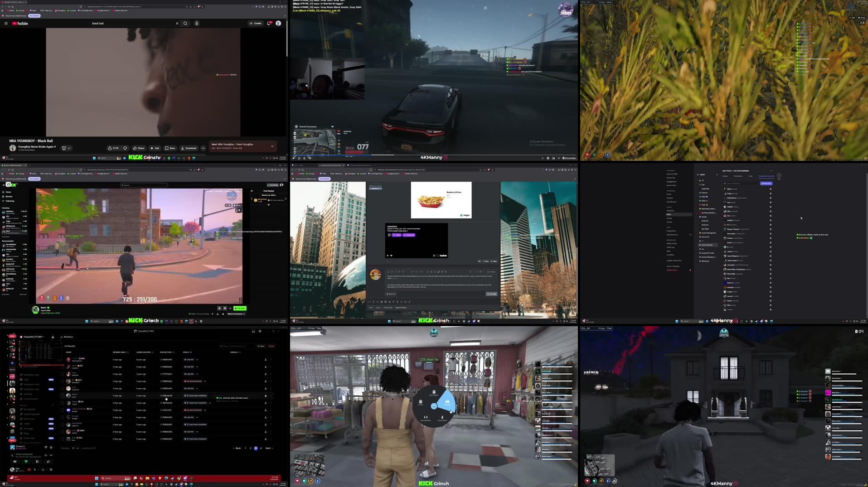Viewport: 868px width, 487px height.
Task: Open the Sort dropdown in the members list
Action: [x=262, y=346]
